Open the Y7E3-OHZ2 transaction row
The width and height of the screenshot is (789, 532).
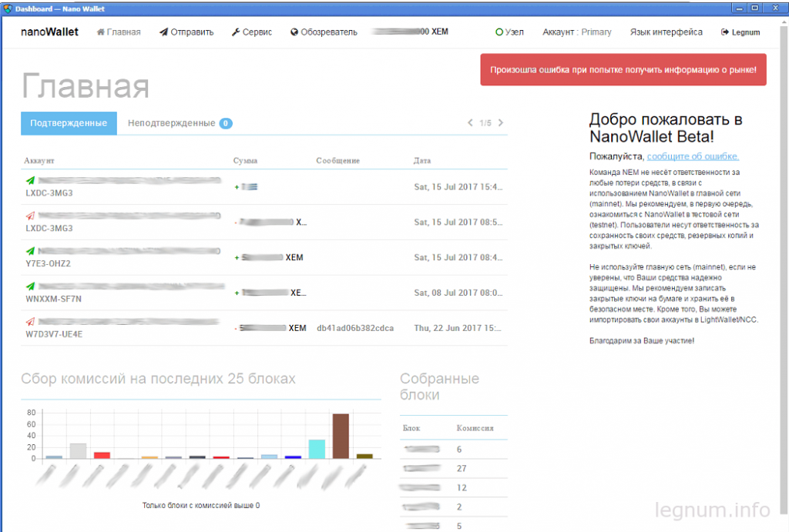coord(264,257)
